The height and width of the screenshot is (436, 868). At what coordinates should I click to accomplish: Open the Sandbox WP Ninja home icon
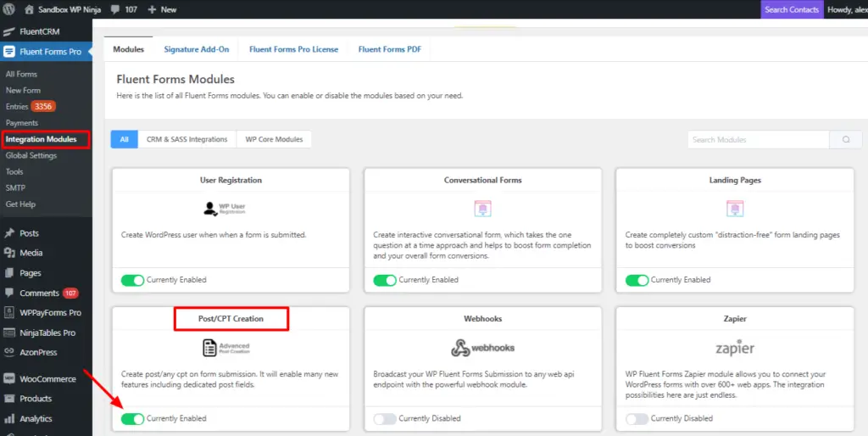click(30, 9)
